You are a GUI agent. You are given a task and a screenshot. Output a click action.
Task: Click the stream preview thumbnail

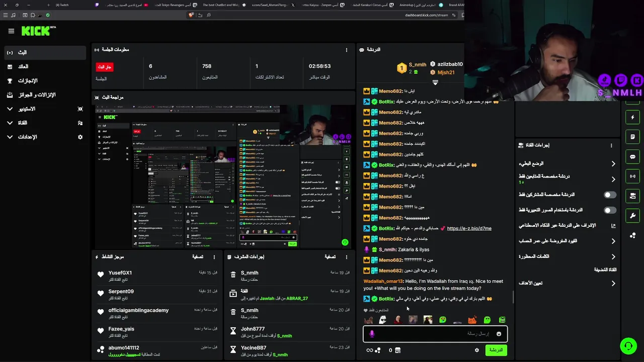coord(224,176)
